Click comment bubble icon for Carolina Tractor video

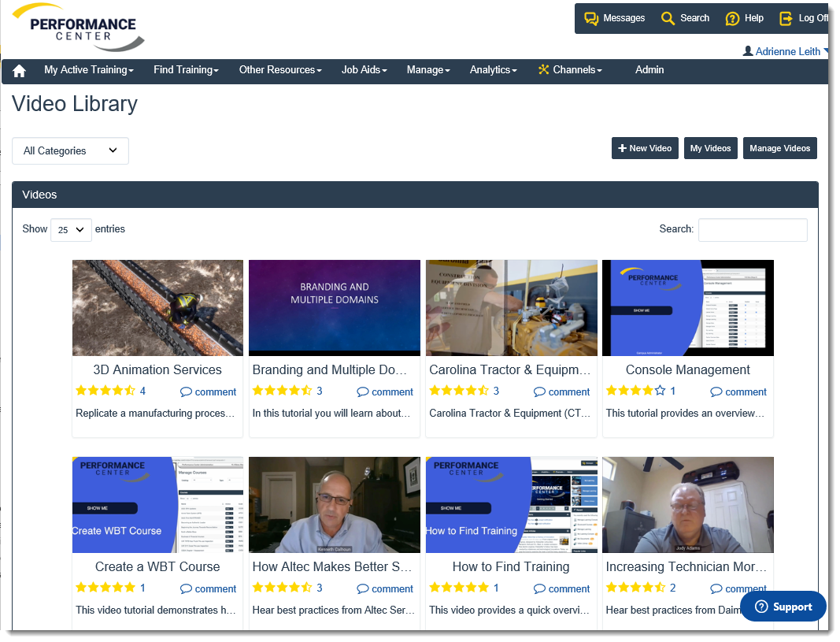(539, 392)
